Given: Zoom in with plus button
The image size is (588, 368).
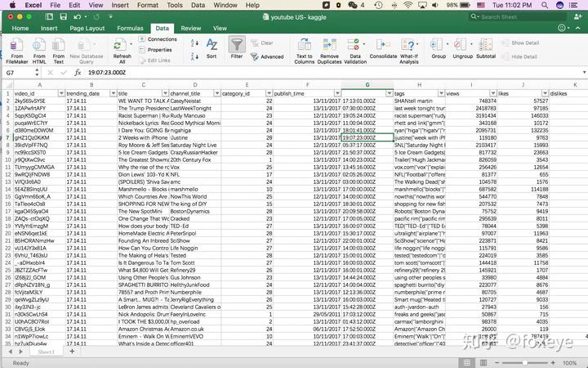Looking at the screenshot, I should pos(553,363).
